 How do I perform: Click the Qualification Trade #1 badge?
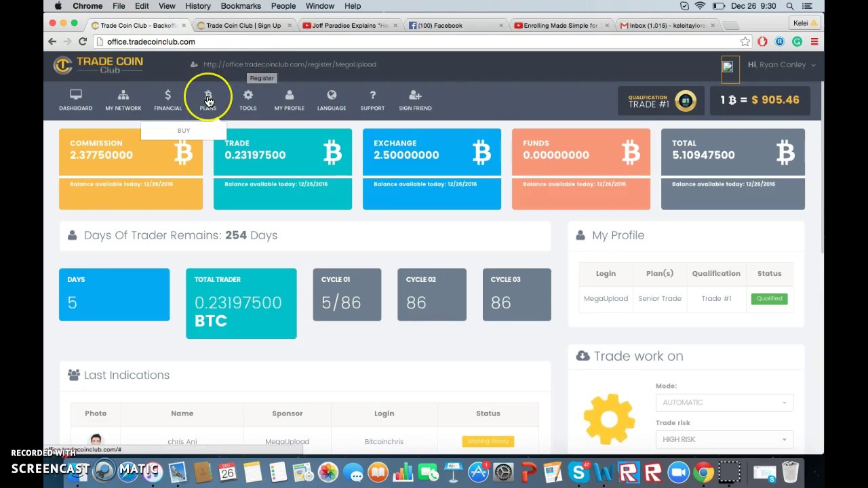click(x=661, y=101)
